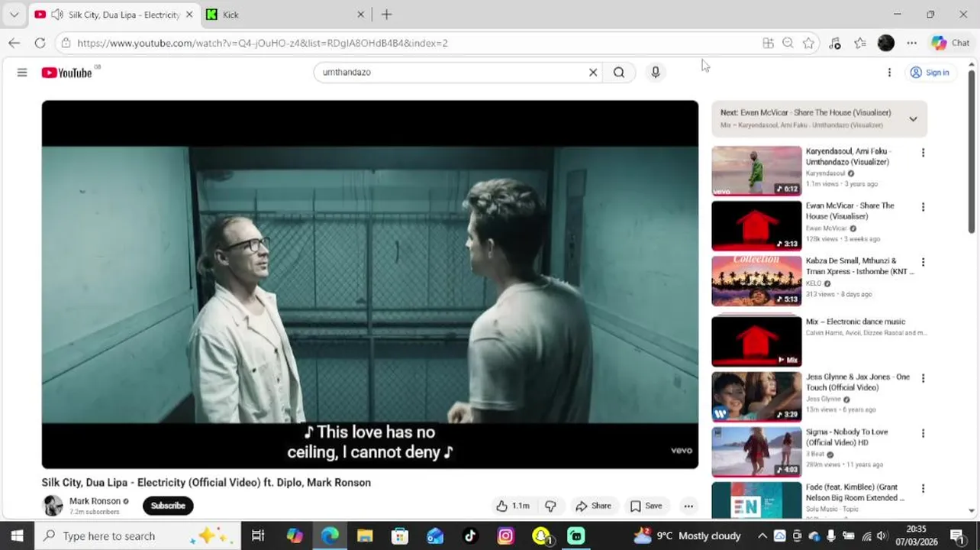
Task: View site information lock icon
Action: (66, 43)
